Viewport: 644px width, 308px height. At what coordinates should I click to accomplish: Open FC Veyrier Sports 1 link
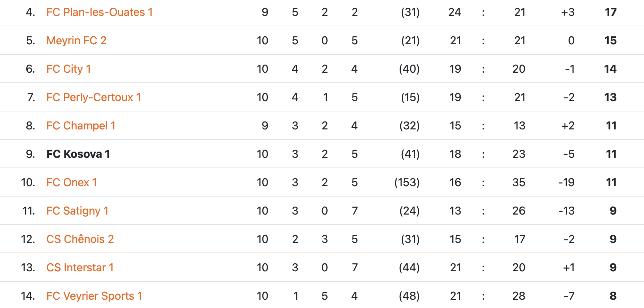coord(94,296)
